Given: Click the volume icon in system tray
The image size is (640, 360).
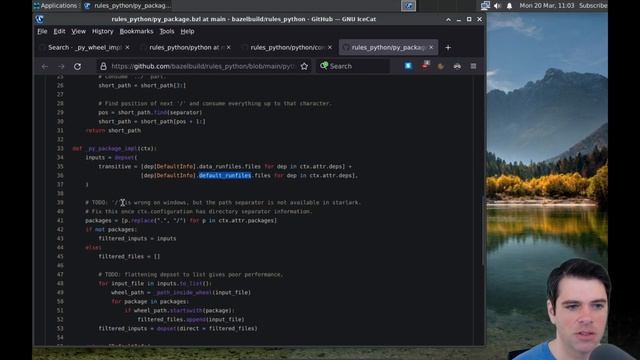Looking at the screenshot, I should click(x=497, y=6).
